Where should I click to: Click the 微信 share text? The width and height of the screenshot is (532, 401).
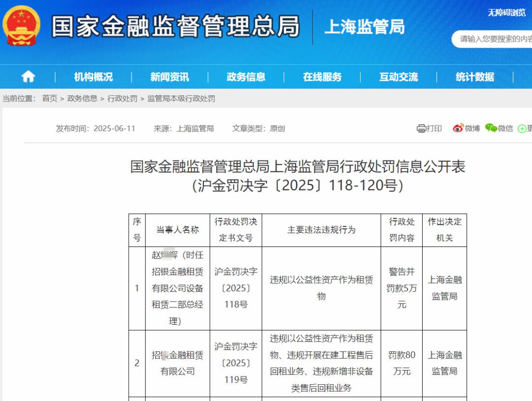tap(505, 128)
